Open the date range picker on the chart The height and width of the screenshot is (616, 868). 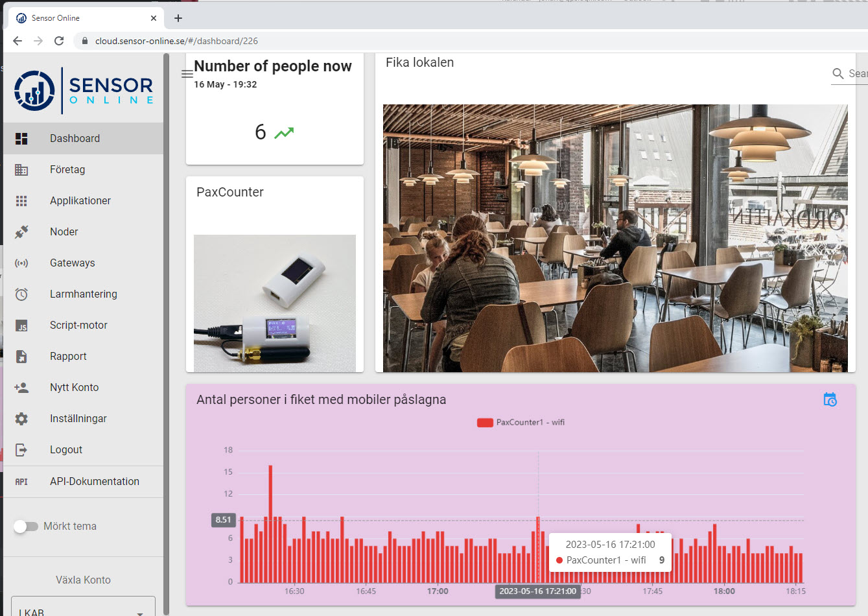(x=830, y=399)
